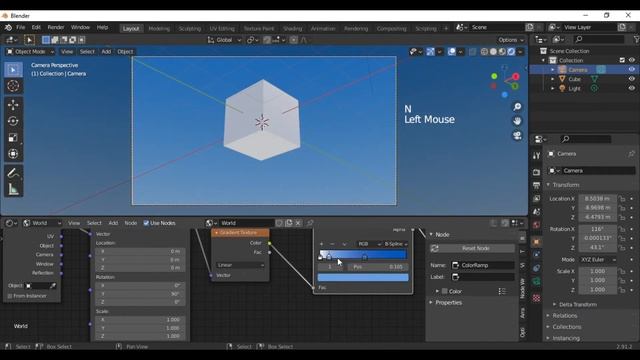Click the ColorRamp gradient bar

click(x=363, y=255)
